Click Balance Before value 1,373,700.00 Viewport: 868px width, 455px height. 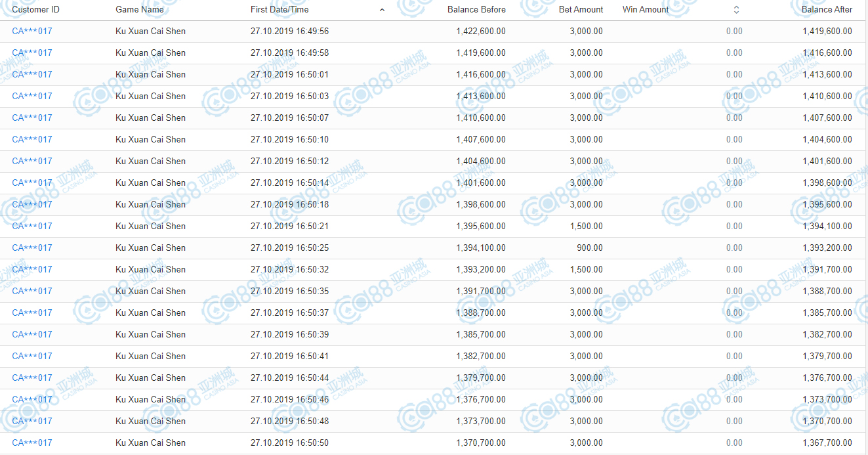(x=481, y=422)
